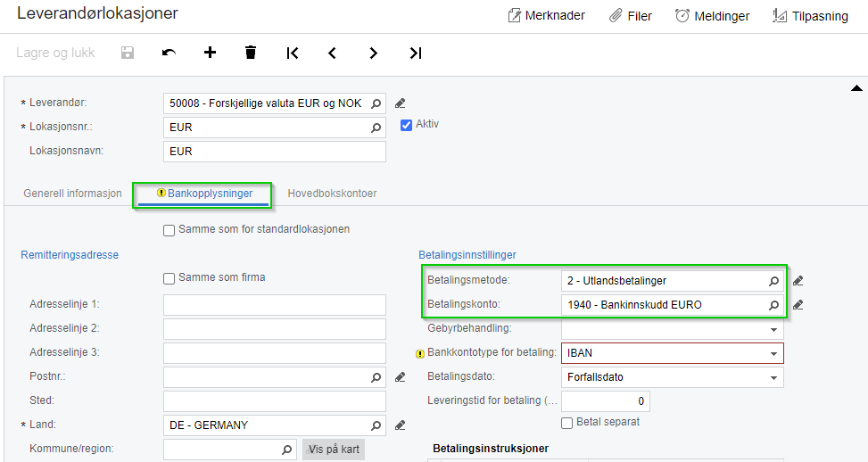Toggle the Aktiv checkbox
The image size is (868, 462).
(406, 125)
